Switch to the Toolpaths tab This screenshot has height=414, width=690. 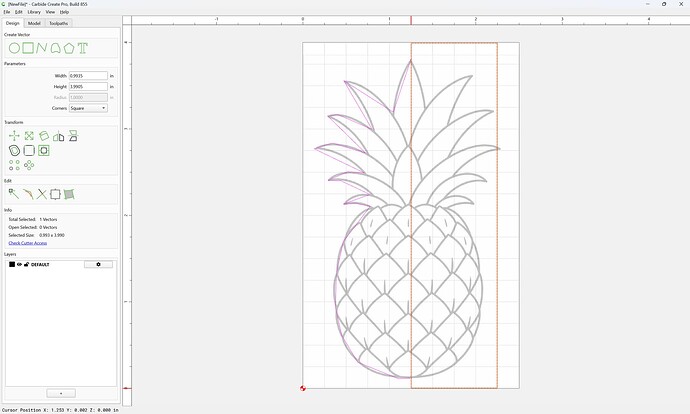(x=59, y=23)
